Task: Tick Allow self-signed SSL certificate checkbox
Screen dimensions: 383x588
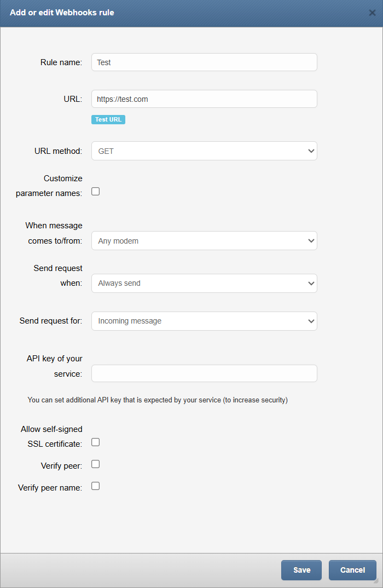Action: [95, 442]
